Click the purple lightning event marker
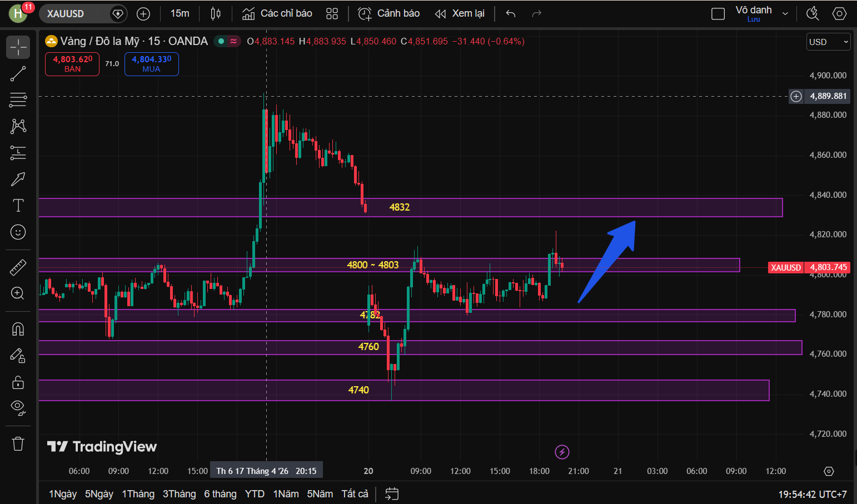 tap(562, 452)
